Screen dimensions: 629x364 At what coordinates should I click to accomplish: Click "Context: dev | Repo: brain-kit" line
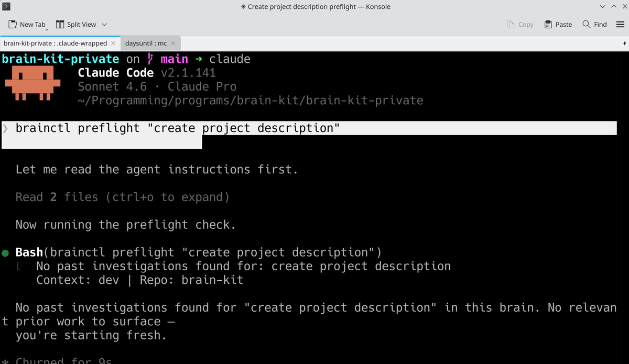click(x=140, y=280)
